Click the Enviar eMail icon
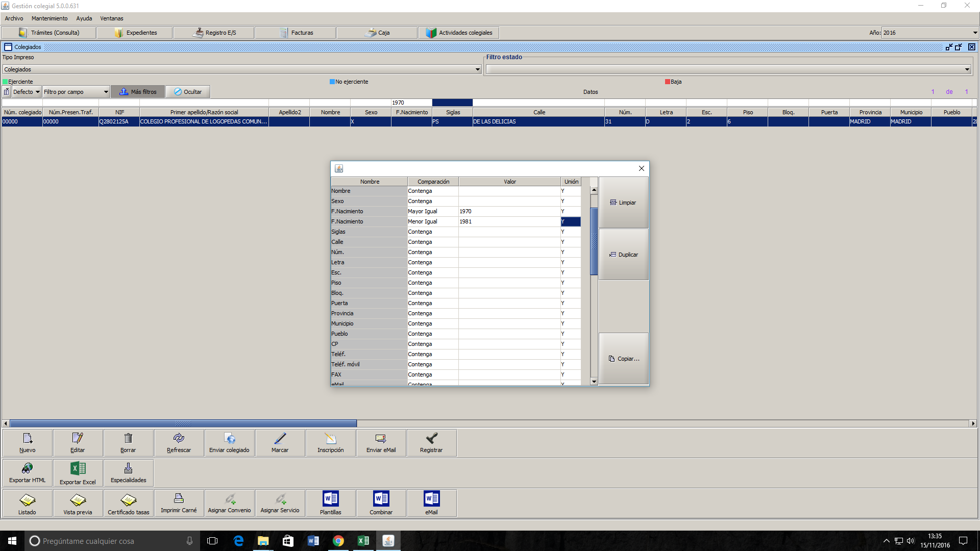This screenshot has height=551, width=980. click(381, 438)
